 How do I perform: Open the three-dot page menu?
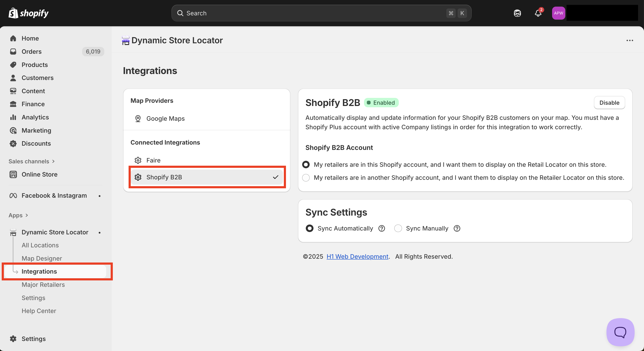629,41
